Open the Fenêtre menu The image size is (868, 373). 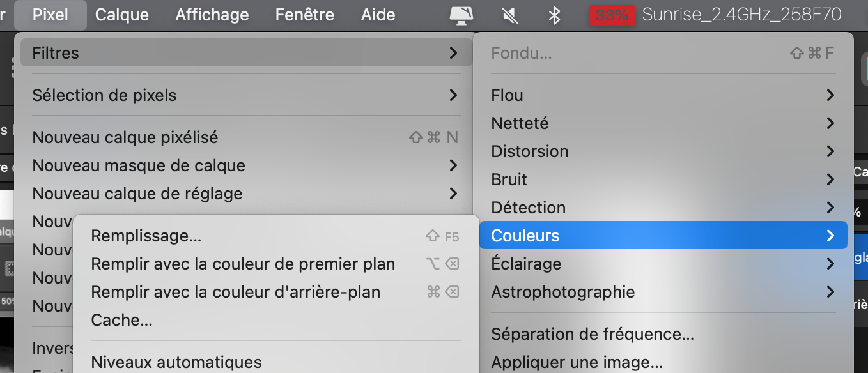click(305, 15)
